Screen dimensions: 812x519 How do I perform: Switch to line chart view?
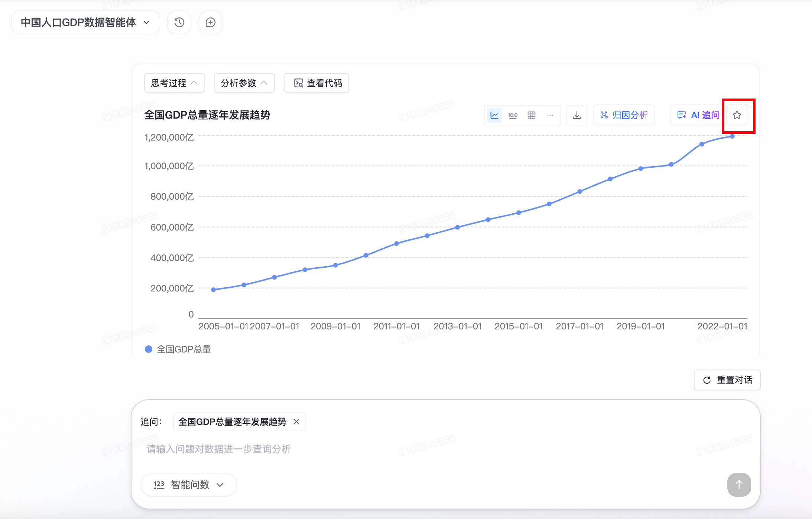[x=494, y=115]
